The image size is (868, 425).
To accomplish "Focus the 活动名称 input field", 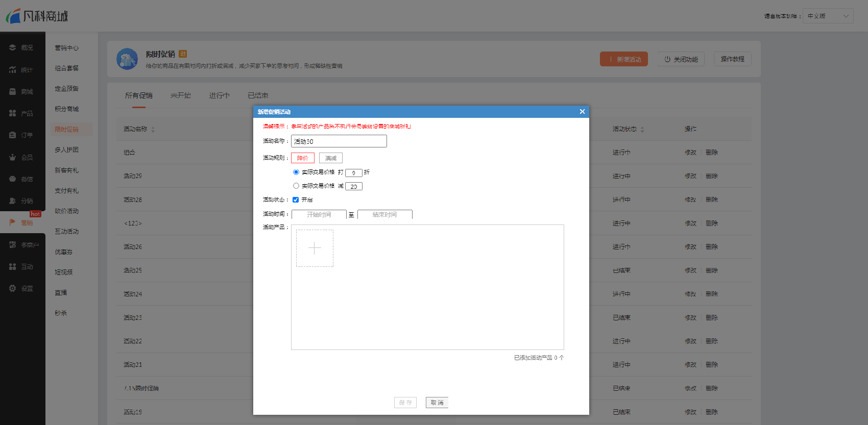I will point(339,141).
